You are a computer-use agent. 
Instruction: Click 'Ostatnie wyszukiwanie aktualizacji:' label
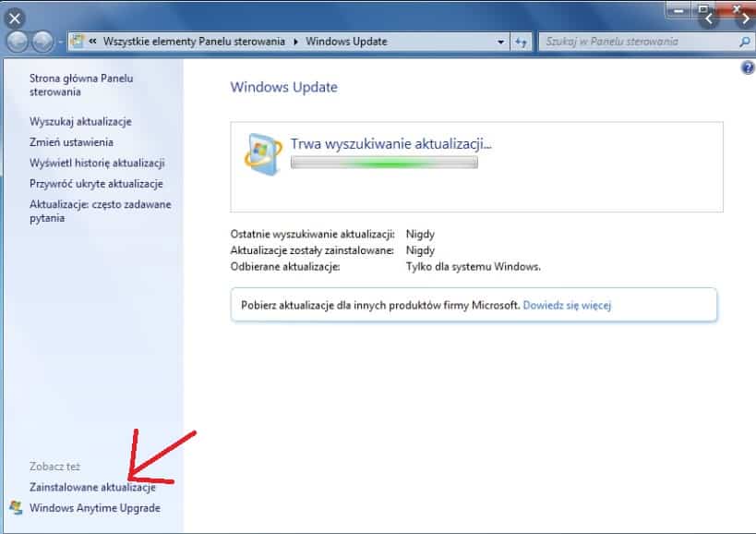coord(312,235)
